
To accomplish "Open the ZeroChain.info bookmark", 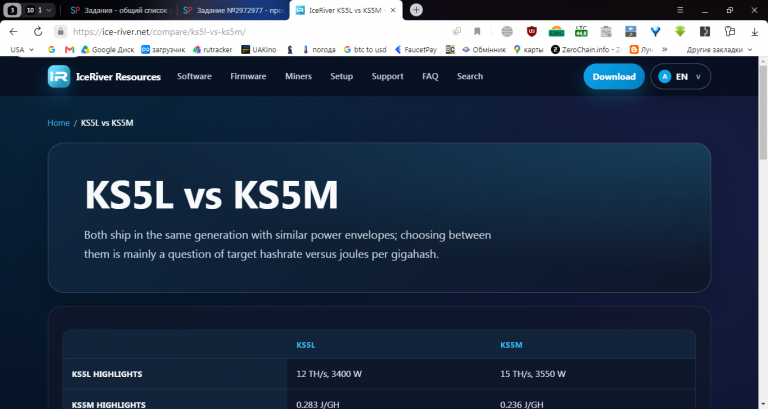I will point(586,49).
